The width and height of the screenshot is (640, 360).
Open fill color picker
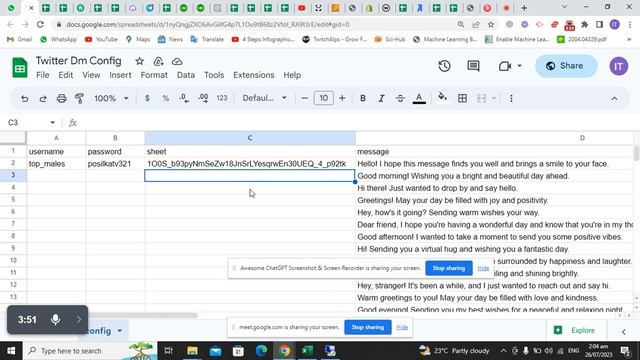tap(442, 98)
